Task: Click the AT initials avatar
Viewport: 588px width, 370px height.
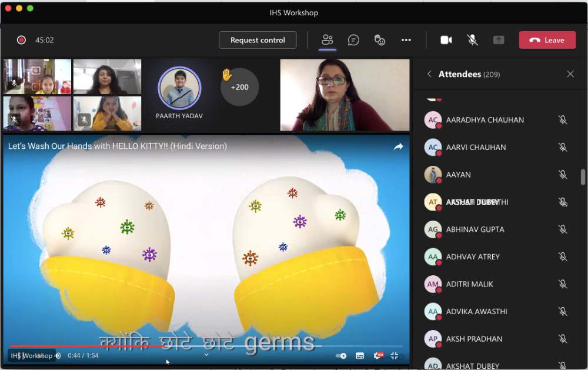Action: click(433, 202)
